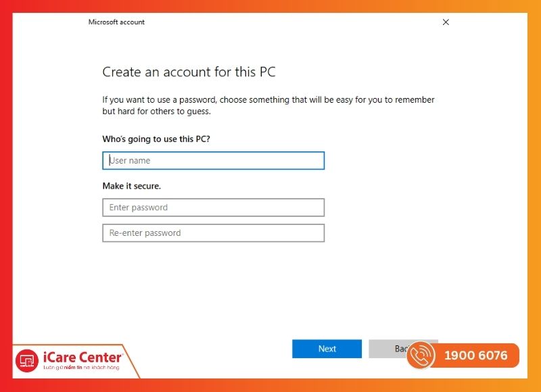Image resolution: width=541 pixels, height=392 pixels.
Task: Click the "Create an account for this PC" heading
Action: pos(189,72)
